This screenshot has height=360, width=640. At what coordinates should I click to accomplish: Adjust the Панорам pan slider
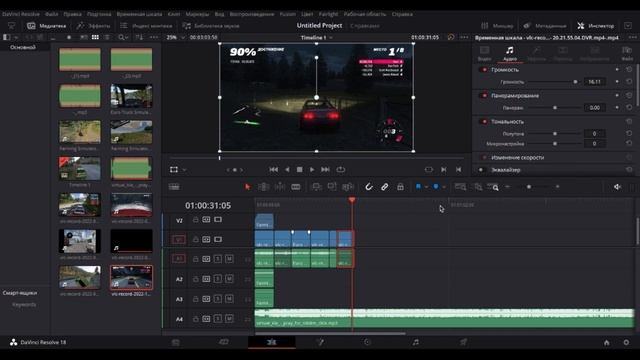pyautogui.click(x=554, y=108)
